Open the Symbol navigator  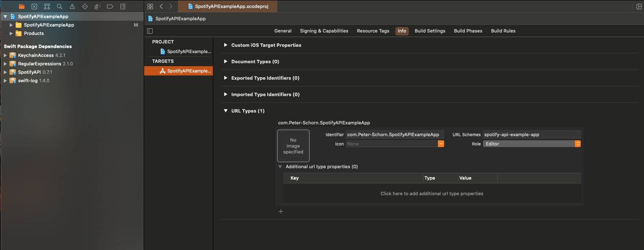click(x=47, y=6)
